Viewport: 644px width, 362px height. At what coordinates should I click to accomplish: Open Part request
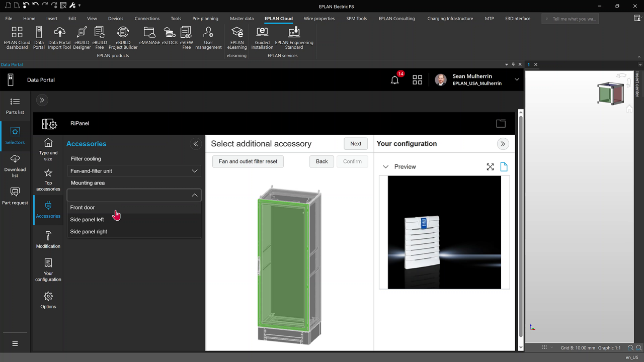15,196
